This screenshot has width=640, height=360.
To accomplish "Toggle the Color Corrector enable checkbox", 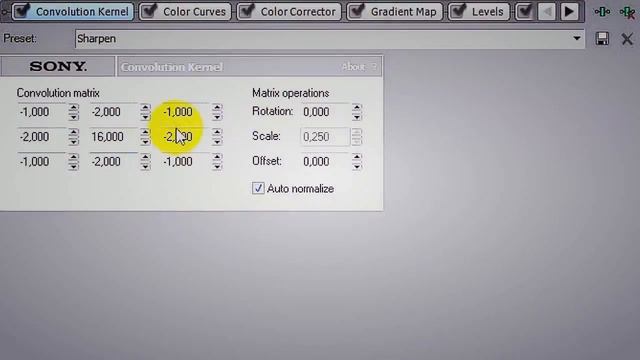I will (247, 11).
